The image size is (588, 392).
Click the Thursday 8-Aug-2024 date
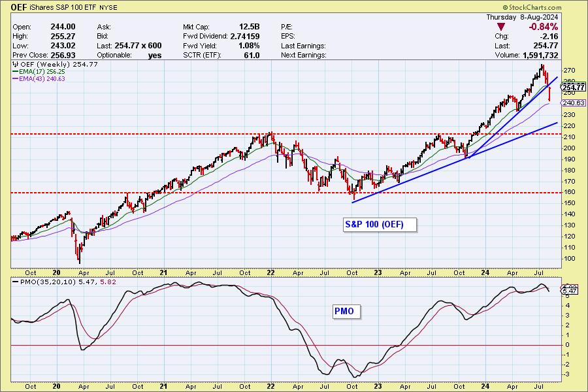coord(522,17)
